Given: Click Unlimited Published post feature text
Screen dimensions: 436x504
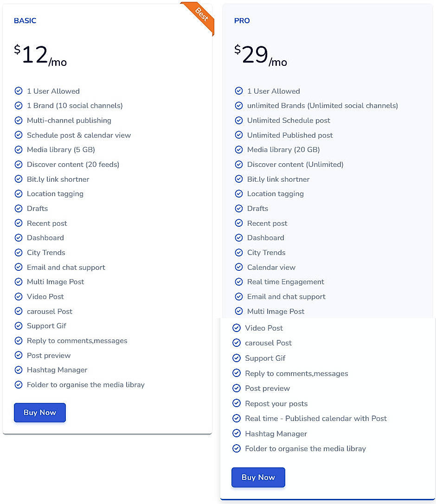Looking at the screenshot, I should pyautogui.click(x=290, y=135).
